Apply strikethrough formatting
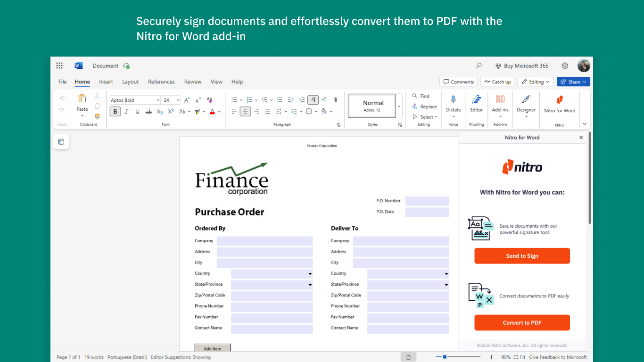The image size is (644, 362). [149, 112]
